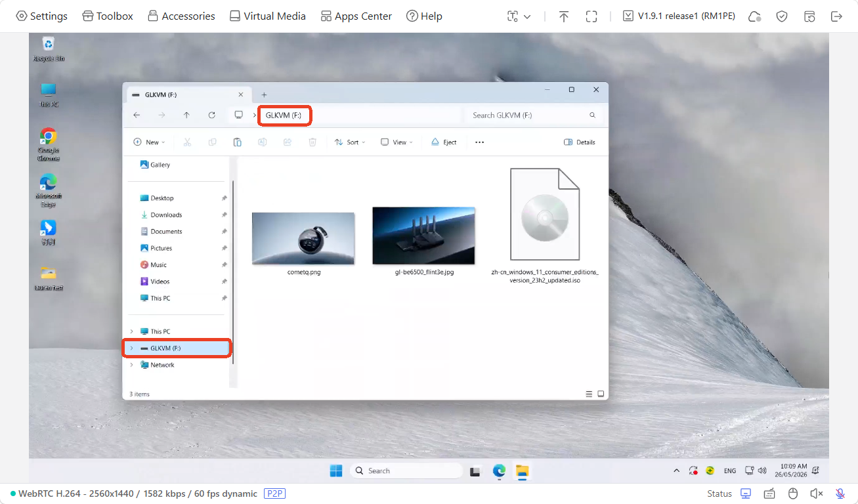Open the Apps Center menu
Screen dimensions: 858x504
(x=356, y=16)
